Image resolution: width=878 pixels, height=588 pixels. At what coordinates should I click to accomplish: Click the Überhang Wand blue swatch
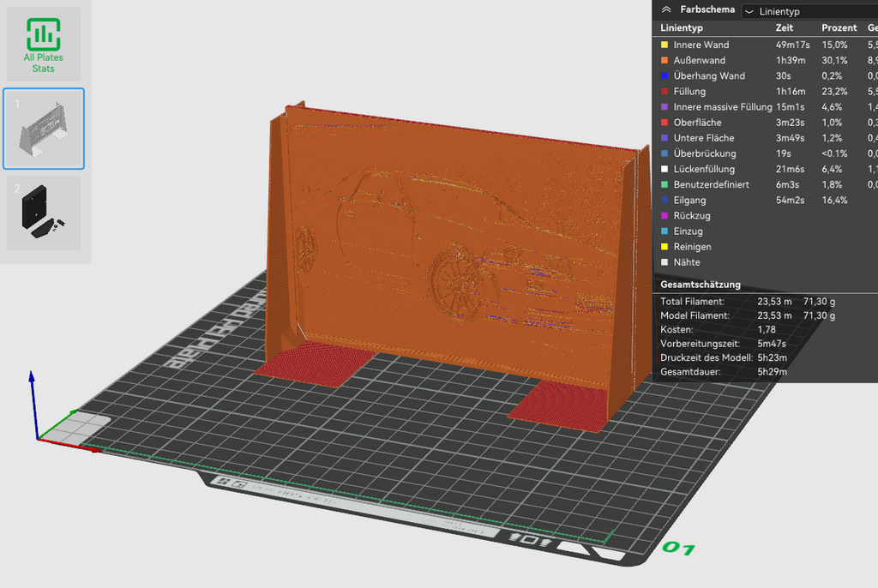click(x=665, y=75)
